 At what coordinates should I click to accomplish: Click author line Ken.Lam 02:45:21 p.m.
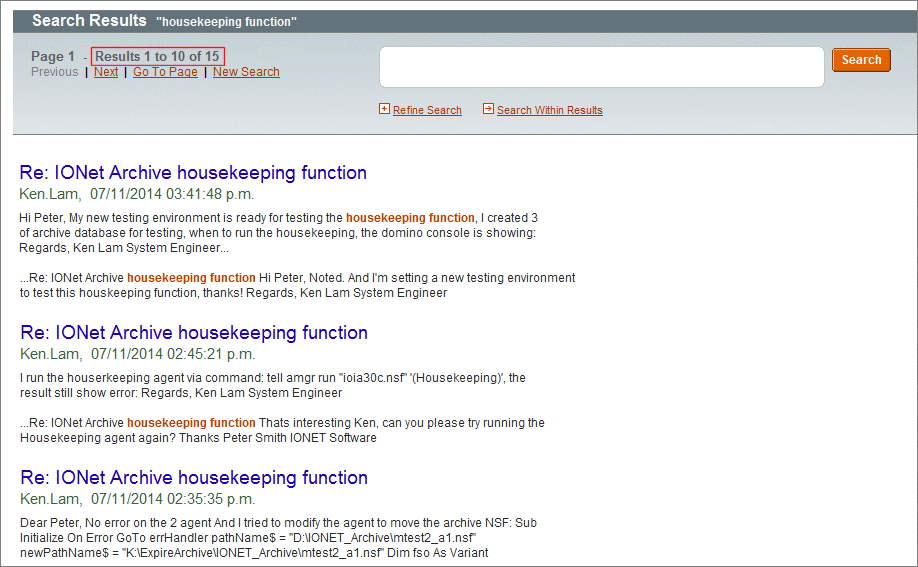pos(138,354)
